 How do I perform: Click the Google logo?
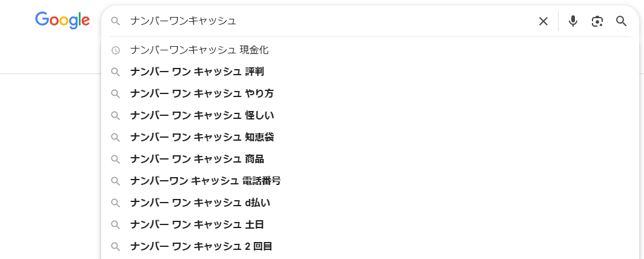point(62,20)
